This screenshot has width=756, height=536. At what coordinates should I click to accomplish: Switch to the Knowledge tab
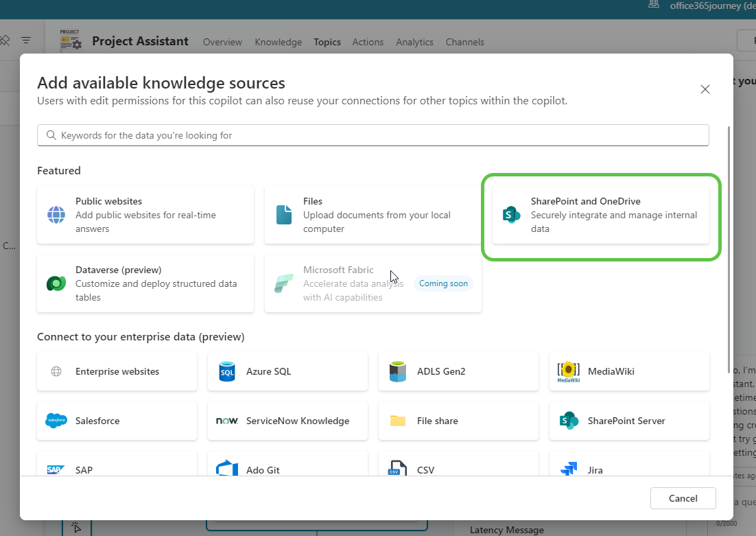[x=278, y=42]
